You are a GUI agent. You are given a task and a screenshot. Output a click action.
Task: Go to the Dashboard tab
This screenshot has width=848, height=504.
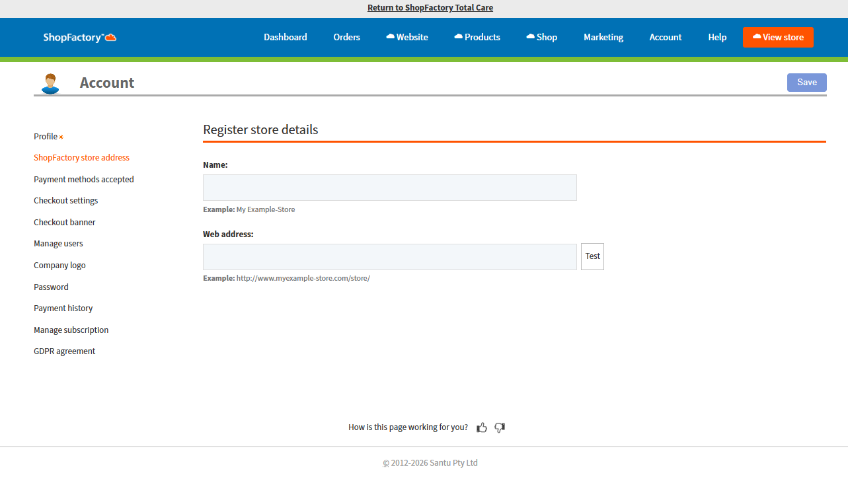coord(286,38)
